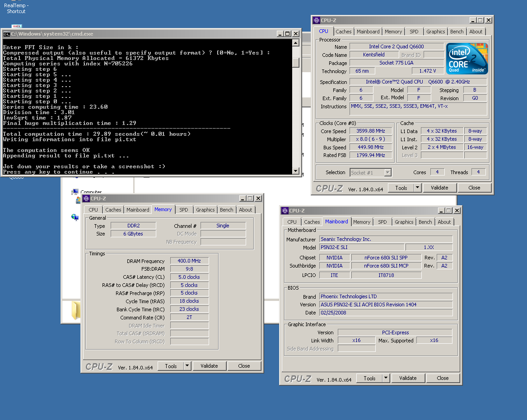Click the Memory size 6 GBytes value

[133, 234]
